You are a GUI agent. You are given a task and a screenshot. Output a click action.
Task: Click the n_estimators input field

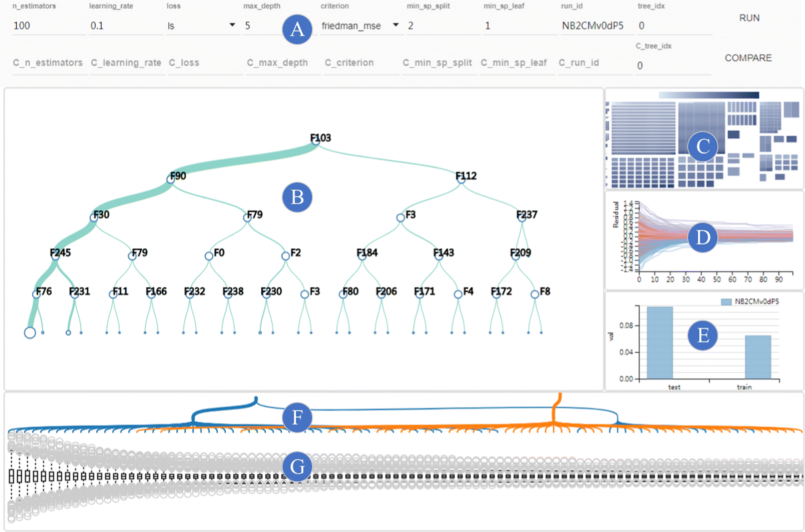point(48,26)
